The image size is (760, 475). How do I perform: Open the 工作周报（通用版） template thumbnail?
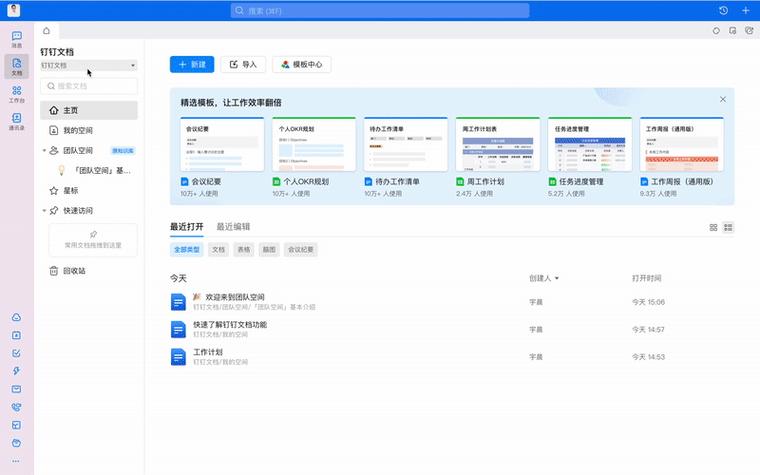pos(681,144)
